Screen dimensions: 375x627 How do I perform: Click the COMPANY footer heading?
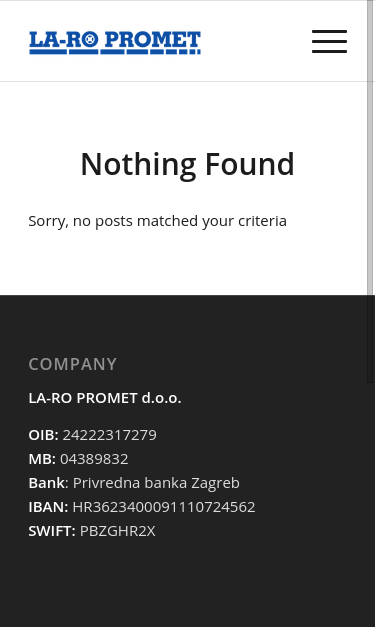pos(73,364)
